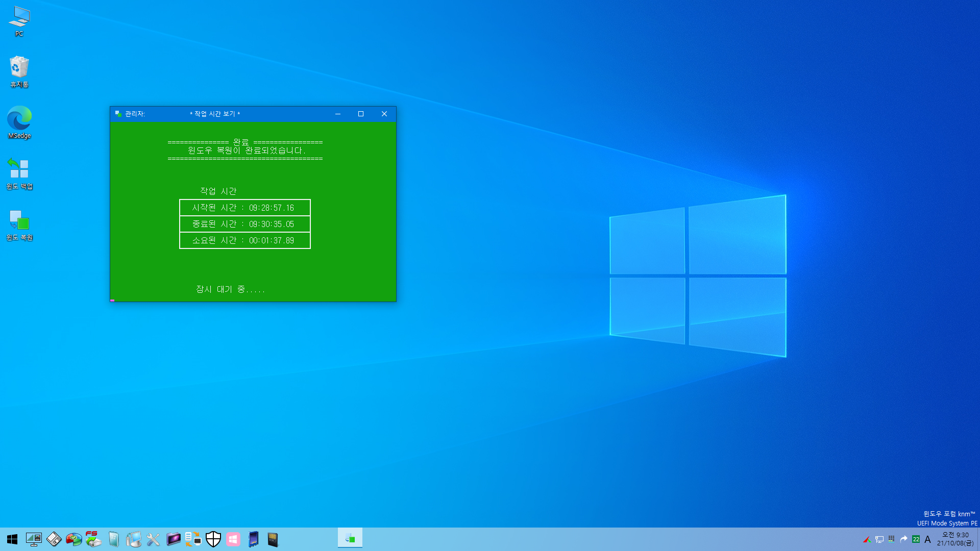The width and height of the screenshot is (980, 551).
Task: Click the 윈도우 복원이 완료되었습니다 message
Action: [247, 151]
